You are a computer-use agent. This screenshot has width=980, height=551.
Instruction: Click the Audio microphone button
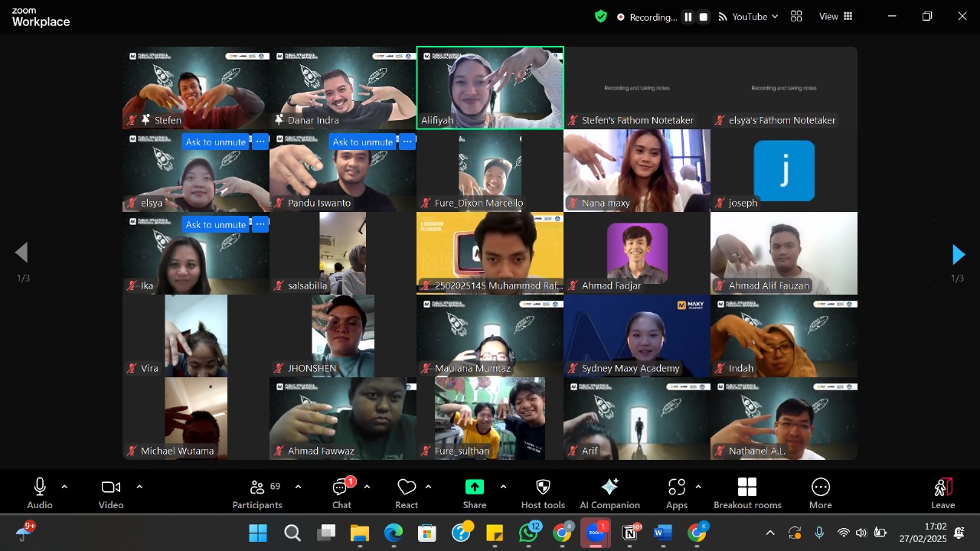click(40, 493)
